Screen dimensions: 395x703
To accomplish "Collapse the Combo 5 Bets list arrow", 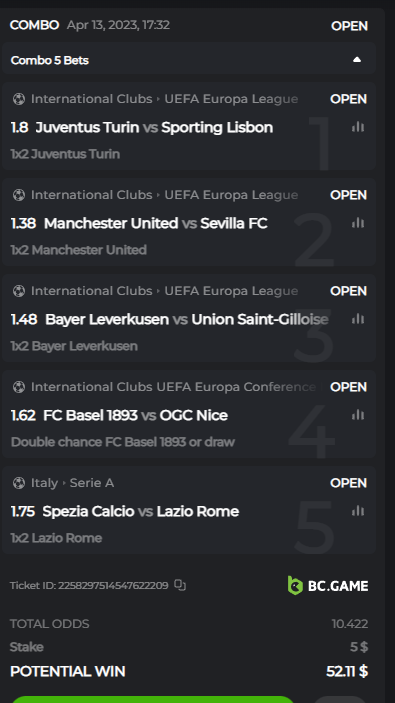I will point(357,60).
